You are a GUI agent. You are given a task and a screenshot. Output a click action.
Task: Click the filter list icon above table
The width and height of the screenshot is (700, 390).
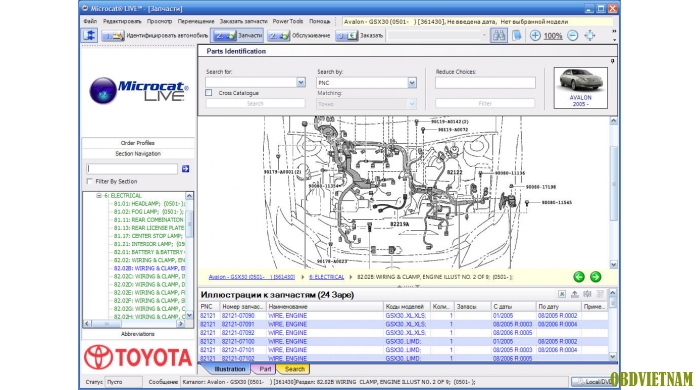pyautogui.click(x=600, y=294)
